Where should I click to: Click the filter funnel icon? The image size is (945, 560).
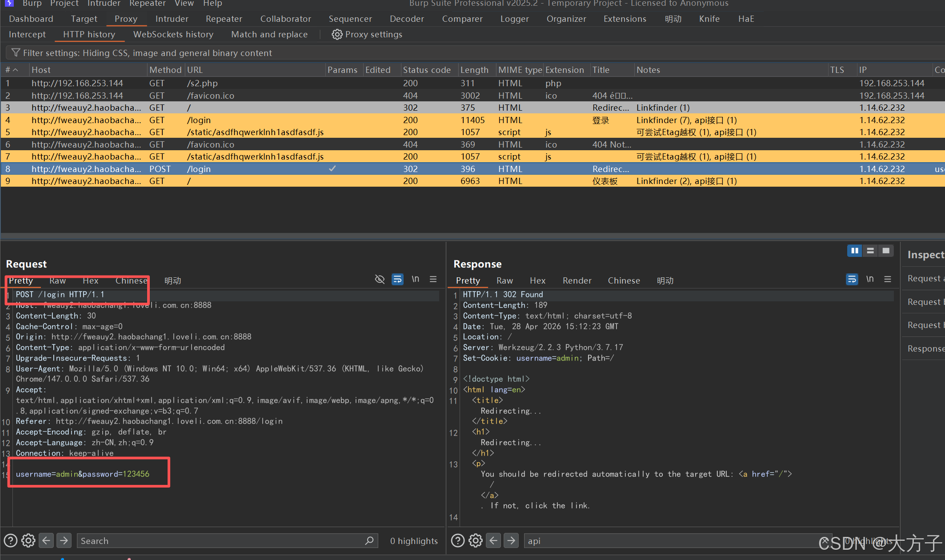[16, 53]
